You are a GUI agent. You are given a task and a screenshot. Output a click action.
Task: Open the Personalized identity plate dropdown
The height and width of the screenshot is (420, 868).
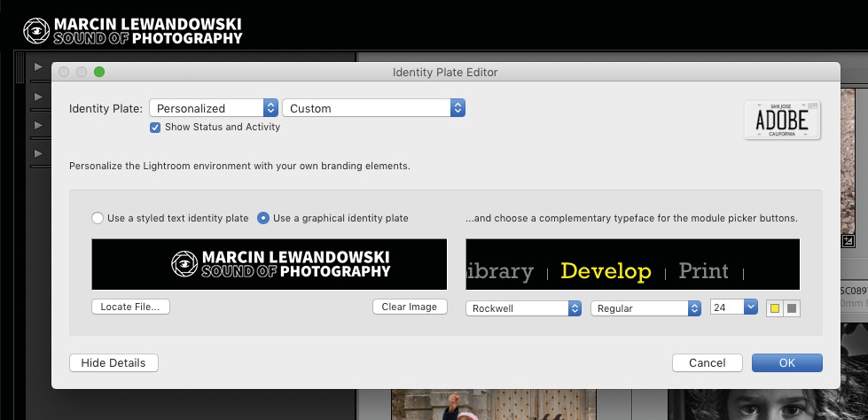click(214, 108)
